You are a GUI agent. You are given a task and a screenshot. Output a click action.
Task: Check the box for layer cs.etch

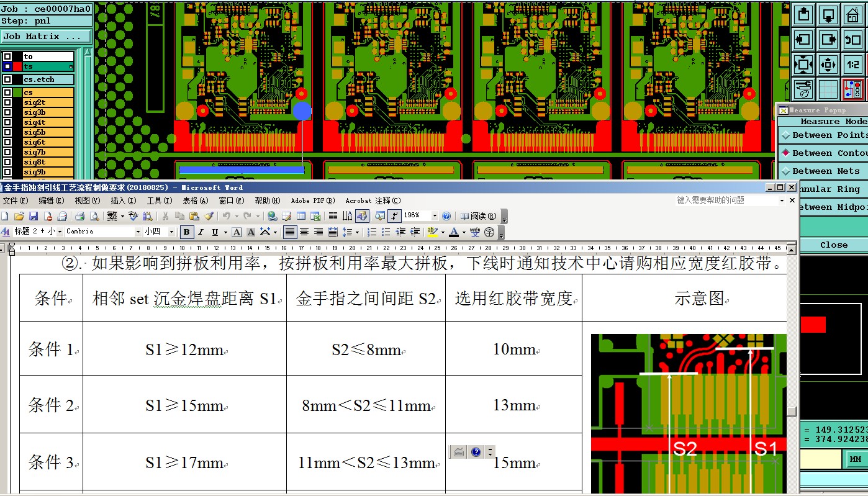click(x=7, y=79)
